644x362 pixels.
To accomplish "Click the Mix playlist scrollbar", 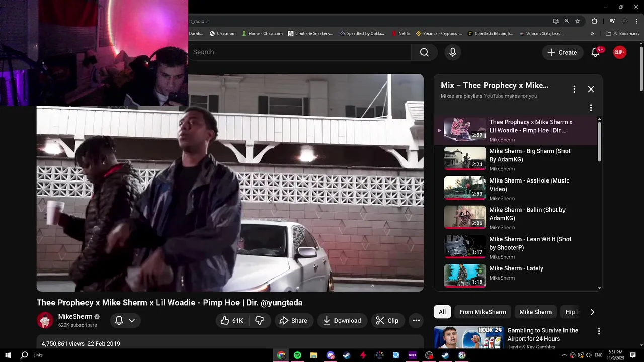I will 599,141.
